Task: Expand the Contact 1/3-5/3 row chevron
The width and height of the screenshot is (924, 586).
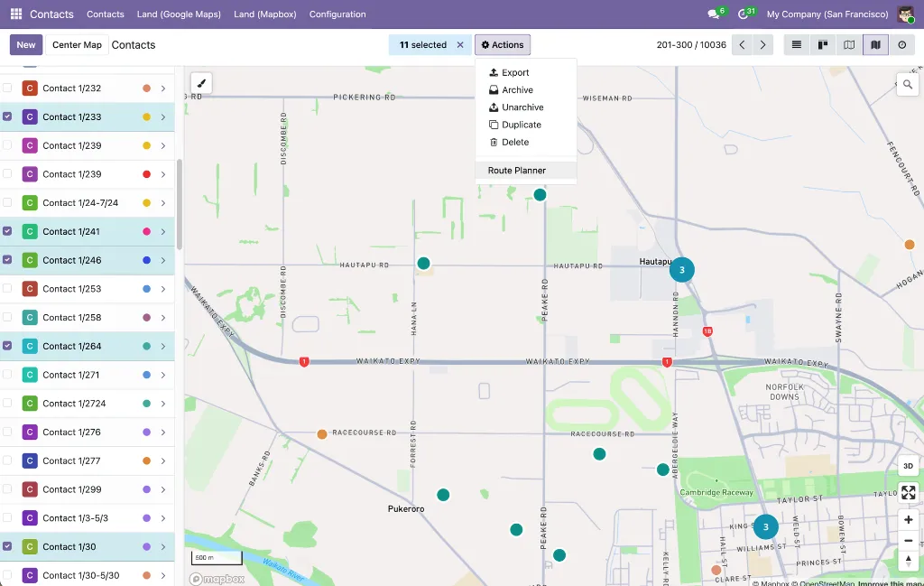Action: coord(163,518)
